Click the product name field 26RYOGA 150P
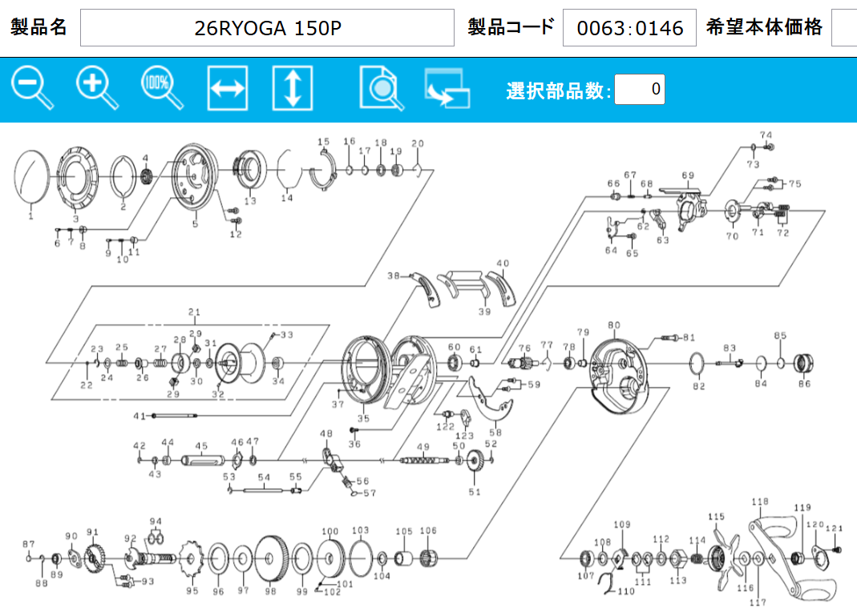 pos(267,28)
